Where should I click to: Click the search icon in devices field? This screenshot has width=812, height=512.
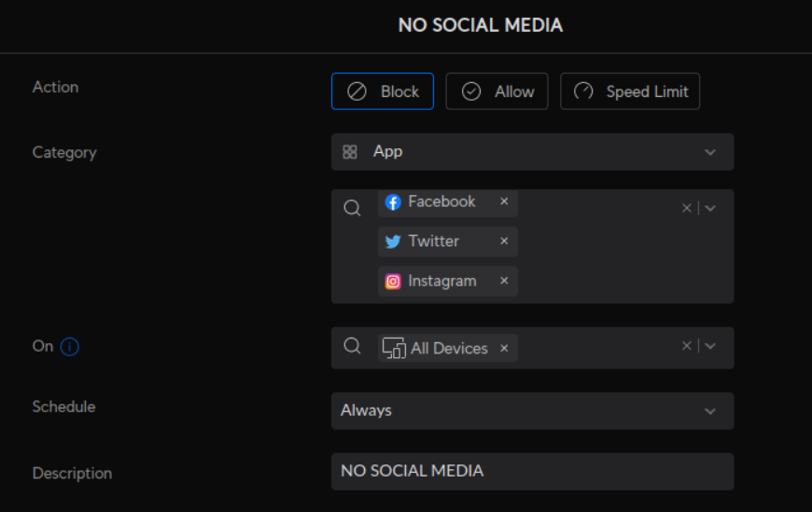click(x=352, y=346)
